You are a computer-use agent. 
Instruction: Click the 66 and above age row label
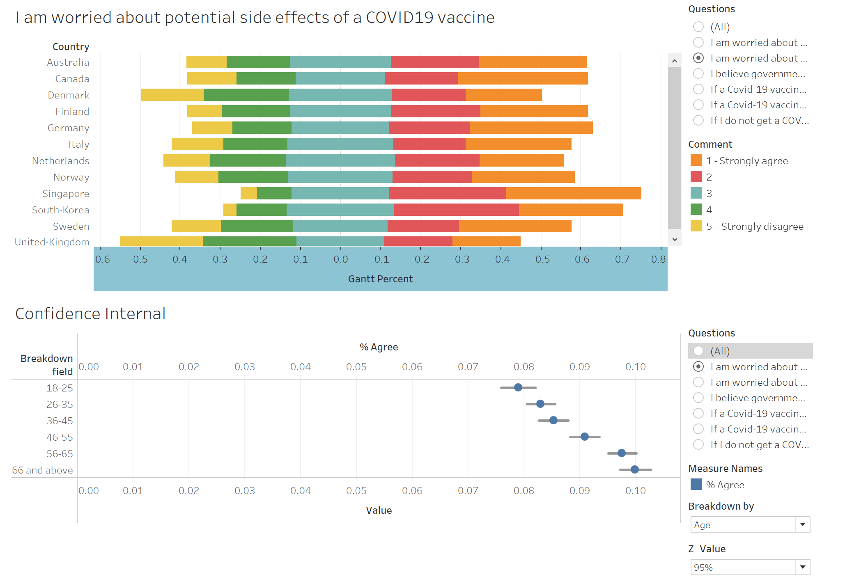click(x=42, y=470)
